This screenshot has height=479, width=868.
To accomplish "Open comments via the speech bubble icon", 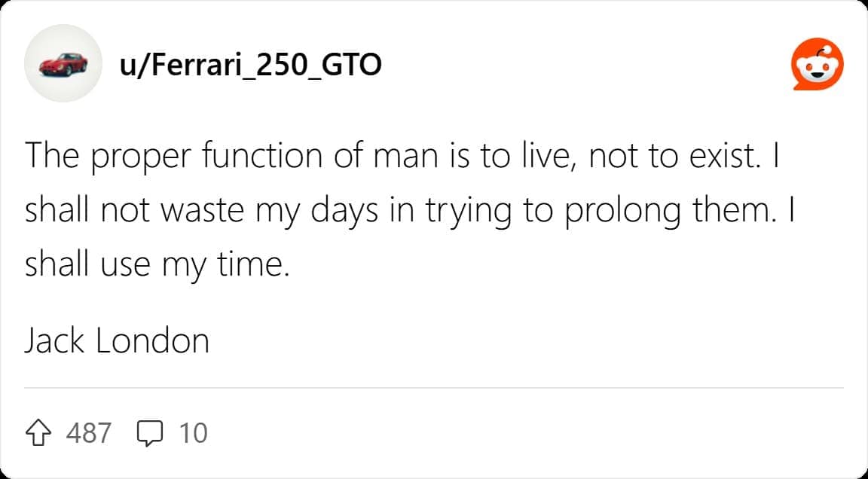I will (x=150, y=432).
